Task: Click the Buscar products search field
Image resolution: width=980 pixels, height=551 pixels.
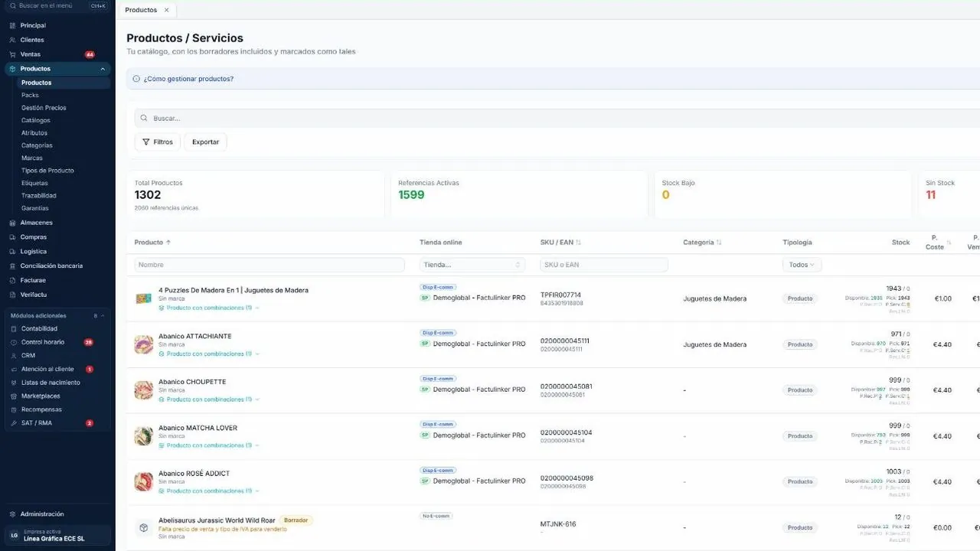Action: 557,119
